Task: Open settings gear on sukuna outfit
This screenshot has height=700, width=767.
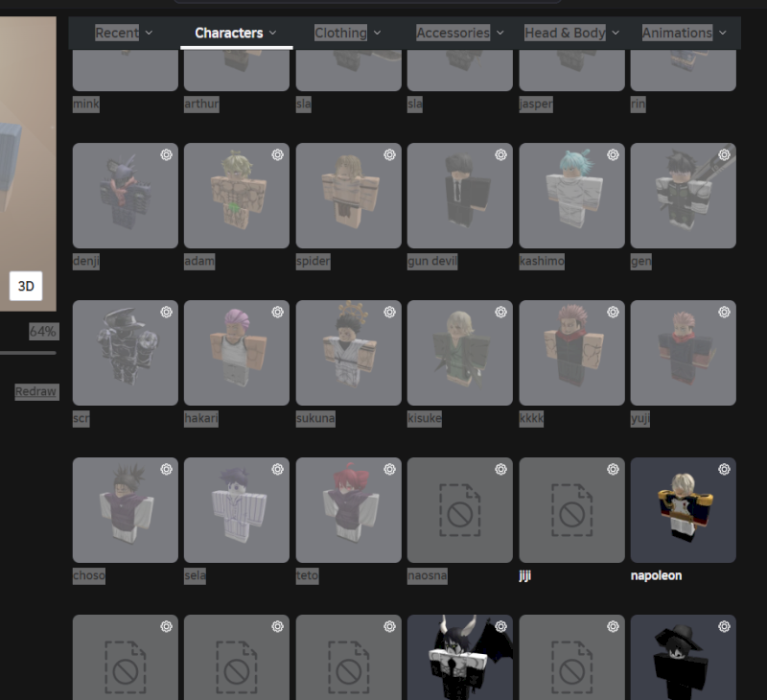Action: (x=389, y=312)
